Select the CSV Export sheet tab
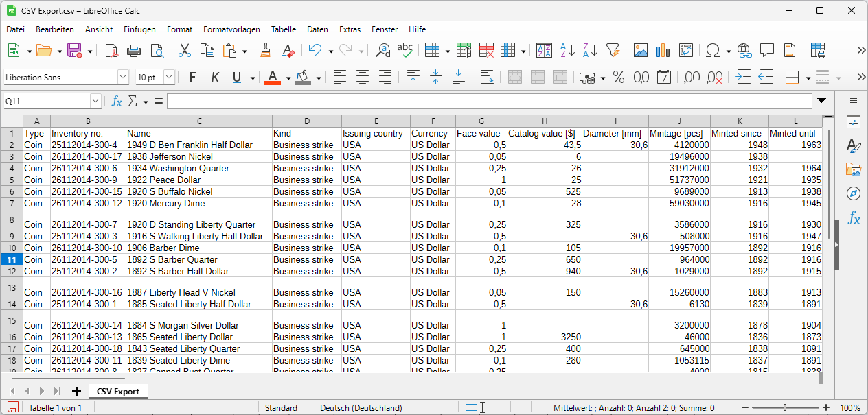The width and height of the screenshot is (868, 415). (x=118, y=391)
